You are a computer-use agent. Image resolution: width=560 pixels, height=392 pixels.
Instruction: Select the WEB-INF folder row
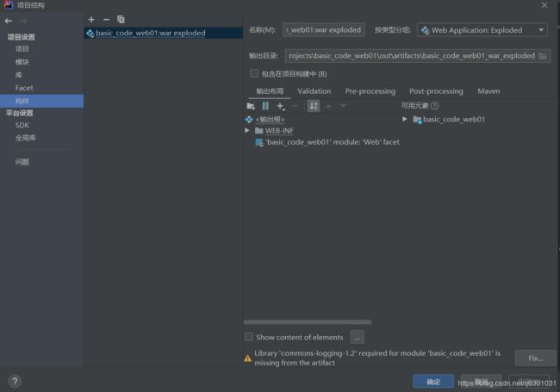(274, 131)
